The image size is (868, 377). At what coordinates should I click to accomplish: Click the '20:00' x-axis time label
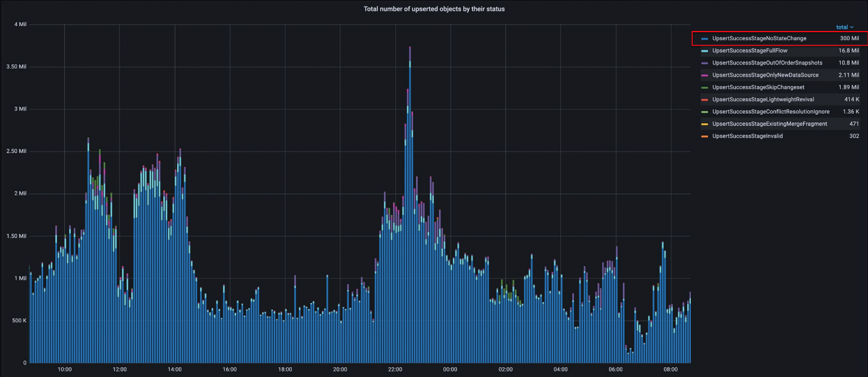340,369
